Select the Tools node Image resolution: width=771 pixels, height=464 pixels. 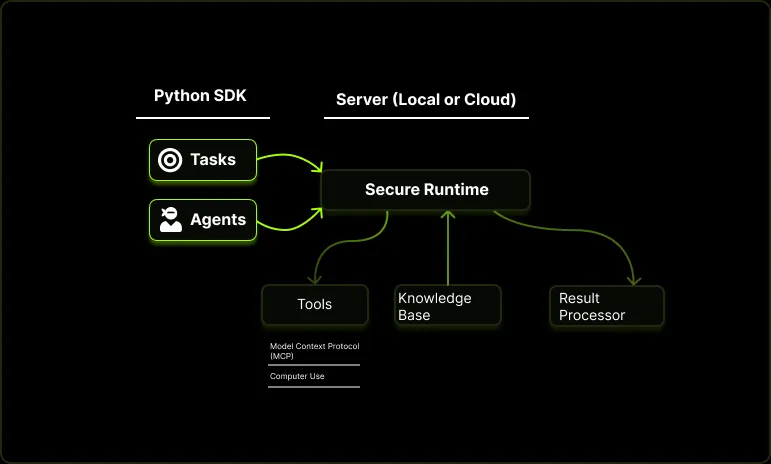click(x=315, y=305)
